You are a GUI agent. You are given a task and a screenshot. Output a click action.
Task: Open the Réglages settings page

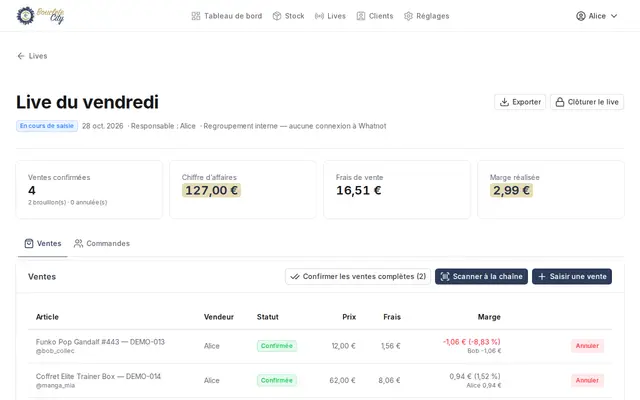tap(427, 16)
